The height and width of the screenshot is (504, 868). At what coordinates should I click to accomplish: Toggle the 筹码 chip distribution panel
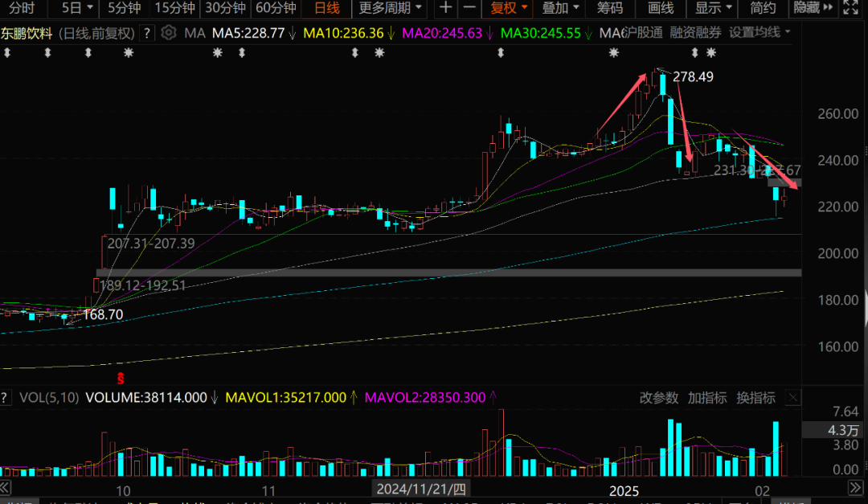[610, 8]
